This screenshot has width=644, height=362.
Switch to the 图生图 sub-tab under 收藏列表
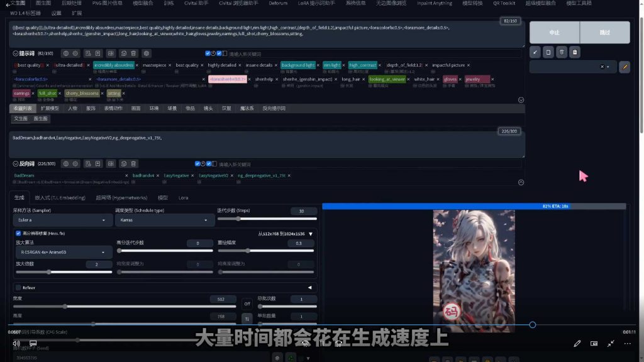click(x=40, y=119)
